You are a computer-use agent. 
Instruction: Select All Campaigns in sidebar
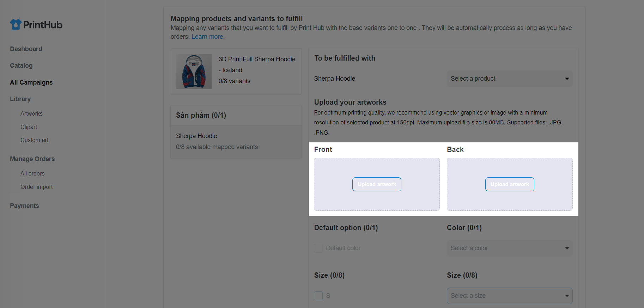[x=31, y=82]
